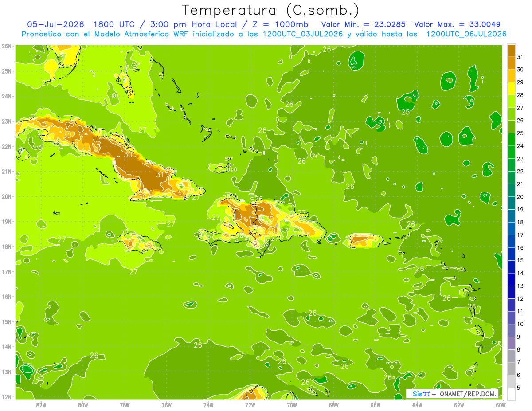The image size is (532, 411).
Task: Click the "76W" longitude axis label
Action: coord(166,405)
